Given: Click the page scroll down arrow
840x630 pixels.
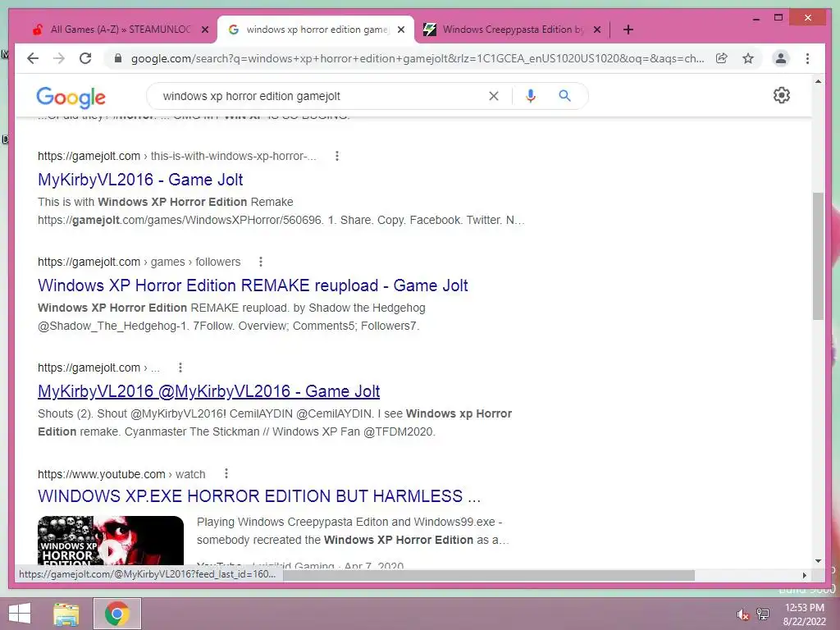Looking at the screenshot, I should point(818,561).
